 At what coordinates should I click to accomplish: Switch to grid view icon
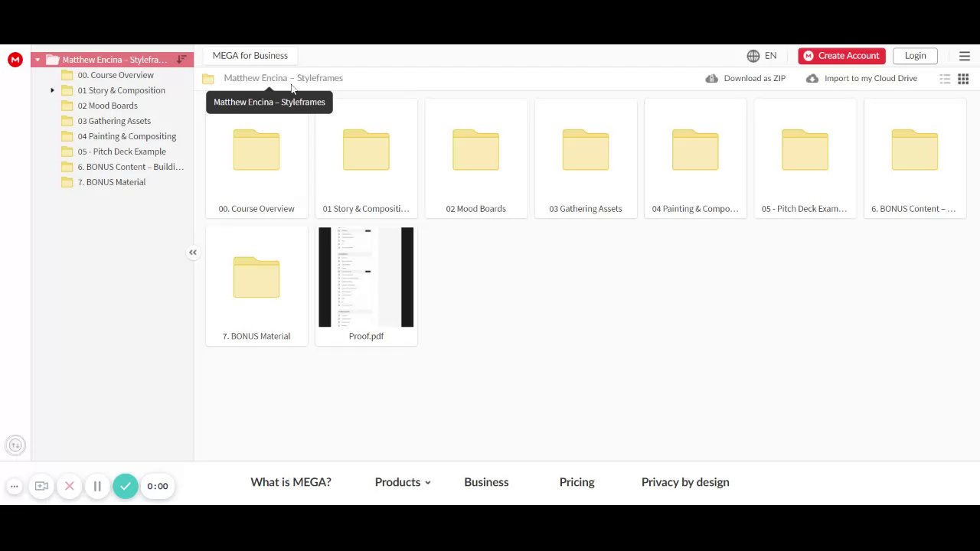(x=963, y=79)
